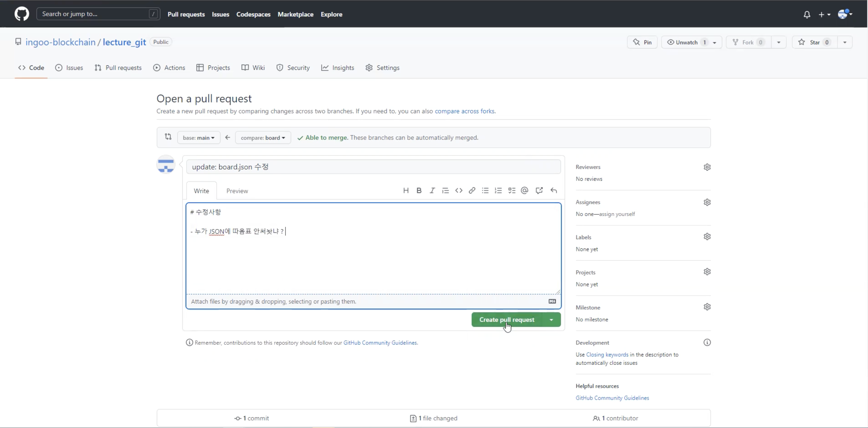Apply bold formatting in editor toolbar

(x=419, y=191)
